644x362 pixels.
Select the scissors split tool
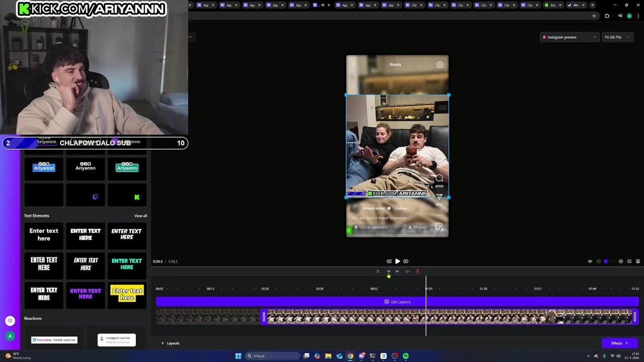click(378, 271)
